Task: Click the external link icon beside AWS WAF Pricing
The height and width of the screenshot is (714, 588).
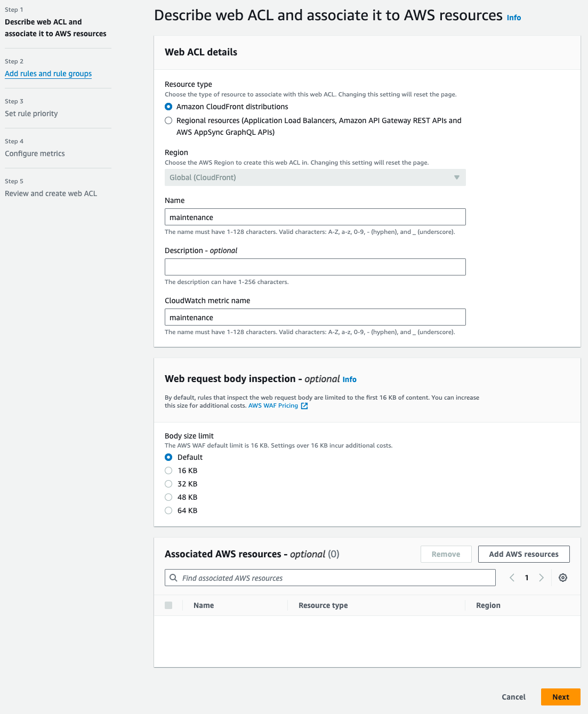Action: tap(304, 406)
